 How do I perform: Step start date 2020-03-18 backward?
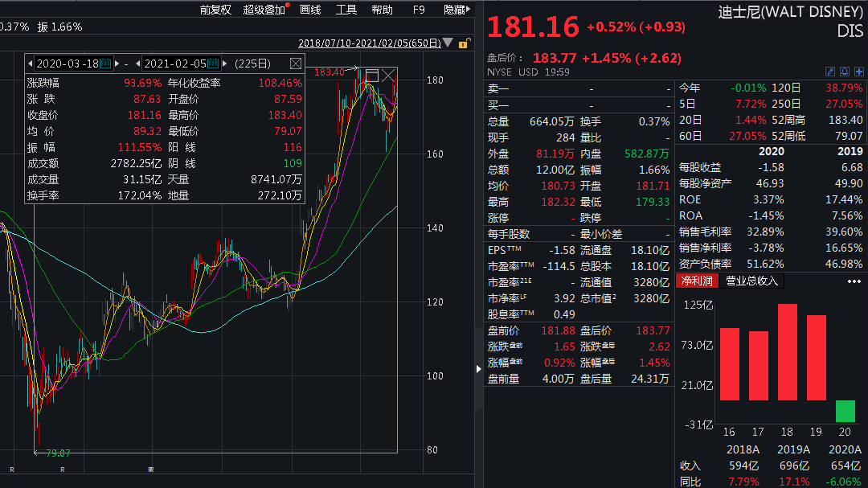[x=30, y=64]
